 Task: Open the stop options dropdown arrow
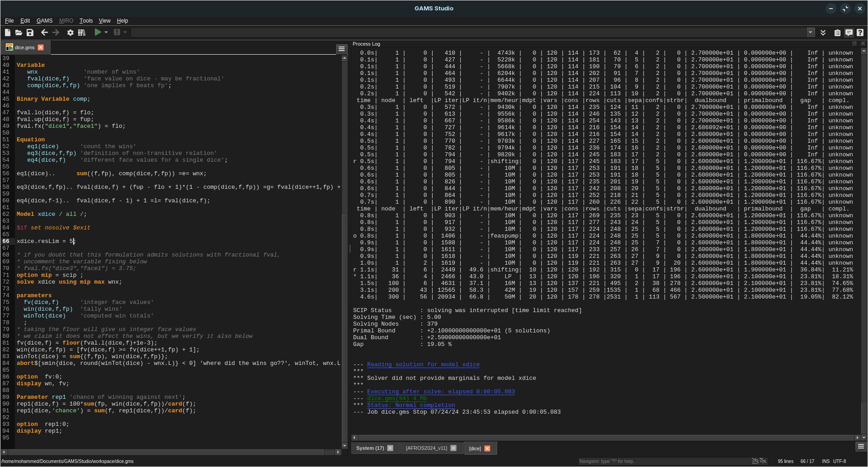pos(125,33)
